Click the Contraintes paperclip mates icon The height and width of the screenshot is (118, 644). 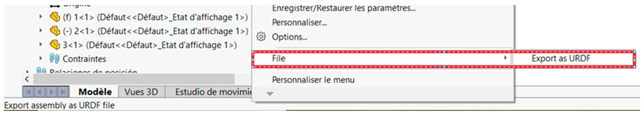[x=54, y=59]
